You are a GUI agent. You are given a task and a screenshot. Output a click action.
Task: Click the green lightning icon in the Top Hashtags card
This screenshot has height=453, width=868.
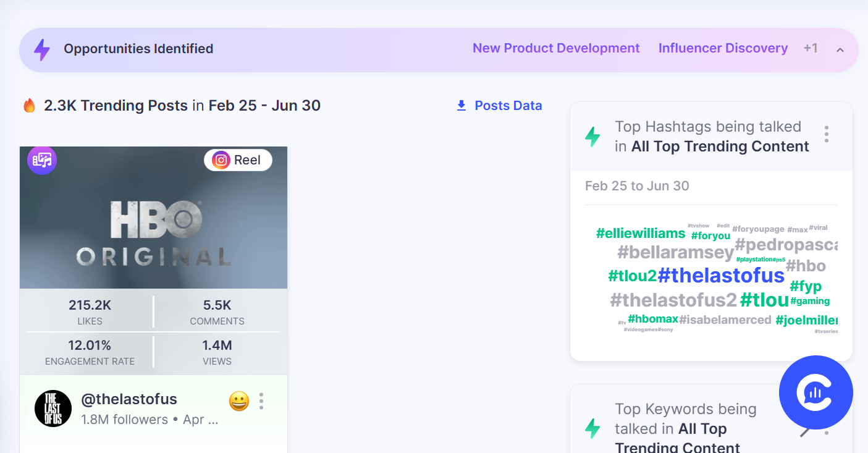[592, 137]
